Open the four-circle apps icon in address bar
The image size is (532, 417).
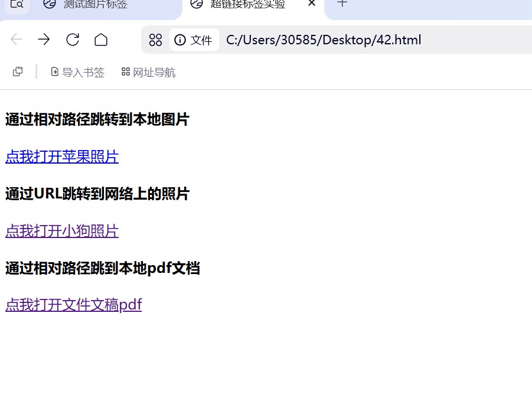tap(155, 40)
